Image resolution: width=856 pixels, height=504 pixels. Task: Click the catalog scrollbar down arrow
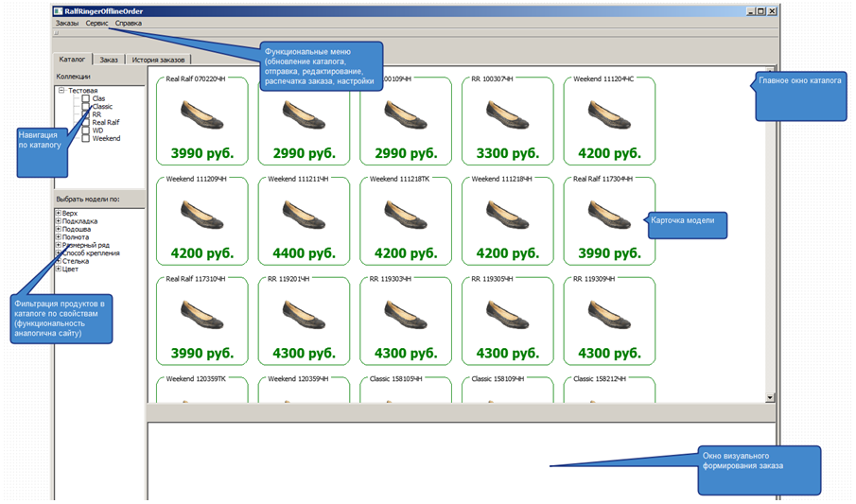(x=770, y=398)
